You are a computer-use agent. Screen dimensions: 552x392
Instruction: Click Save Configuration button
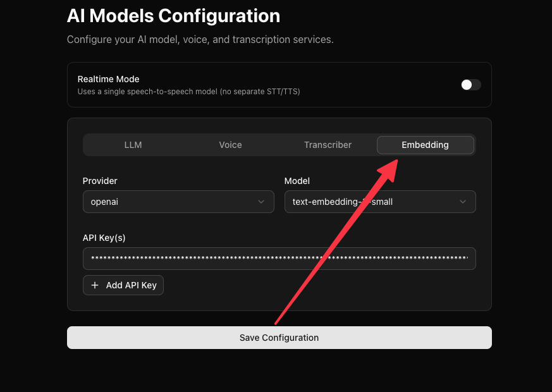pyautogui.click(x=279, y=338)
